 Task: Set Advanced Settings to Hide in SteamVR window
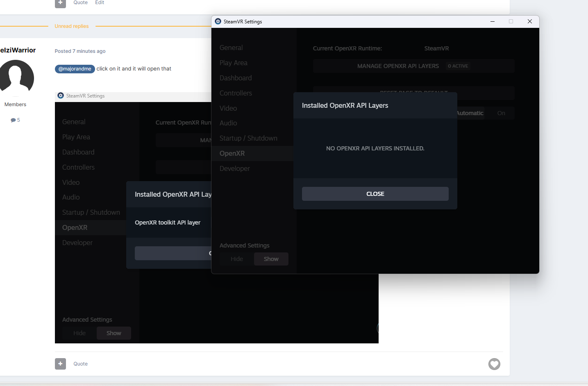[x=237, y=259]
